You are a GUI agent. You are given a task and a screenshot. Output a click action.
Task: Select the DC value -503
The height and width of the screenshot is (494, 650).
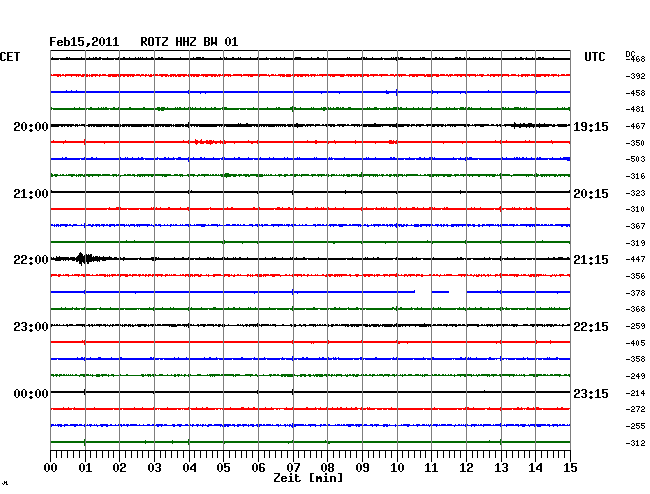(635, 159)
